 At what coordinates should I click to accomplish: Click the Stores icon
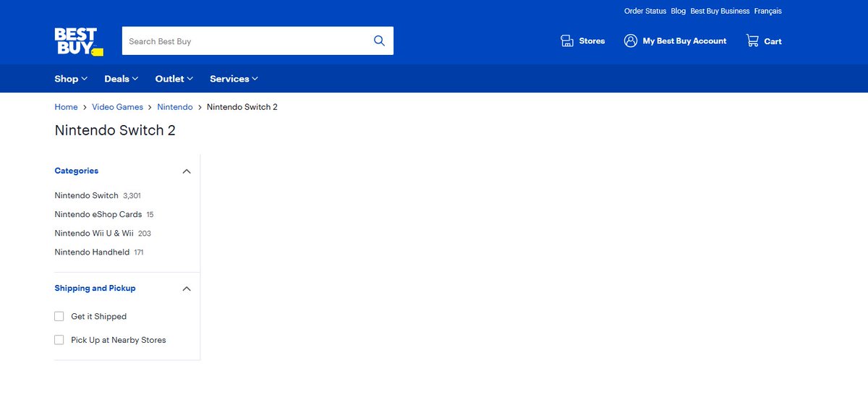point(567,41)
